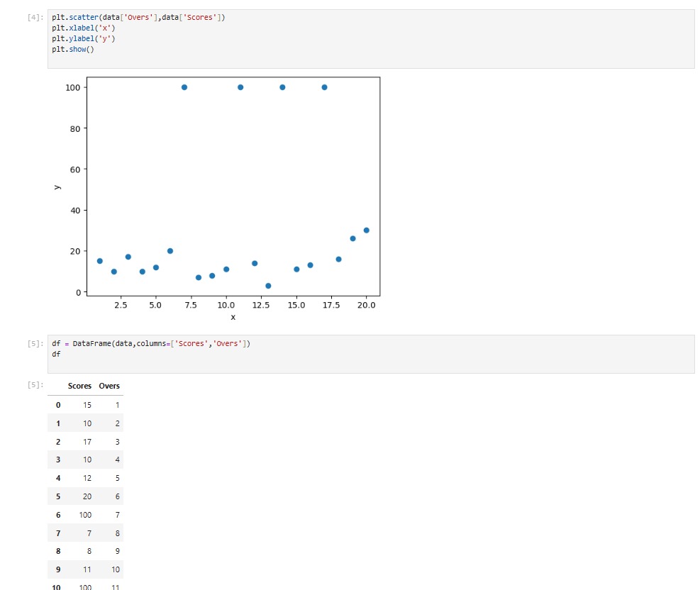Click the 17.5 tick label on plot x-axis

coord(331,305)
